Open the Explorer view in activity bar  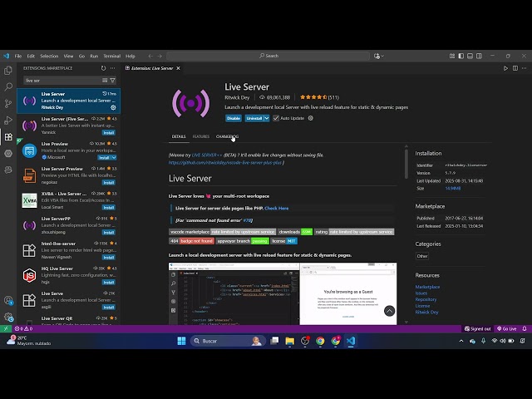[8, 70]
